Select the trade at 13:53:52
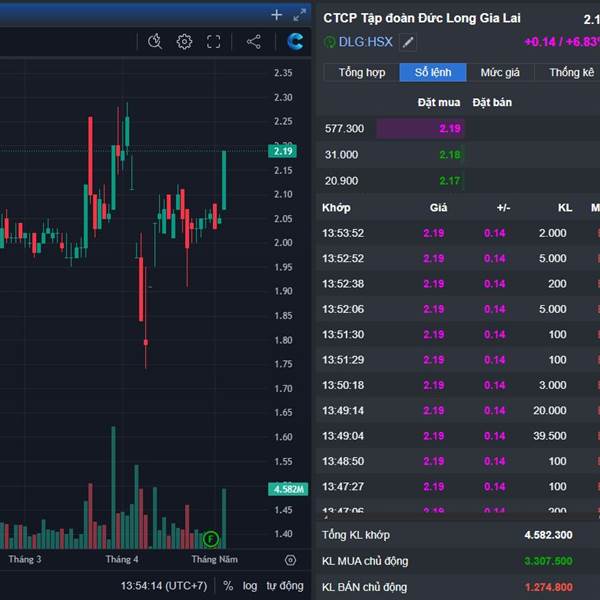Screen dimensions: 600x600 click(458, 233)
